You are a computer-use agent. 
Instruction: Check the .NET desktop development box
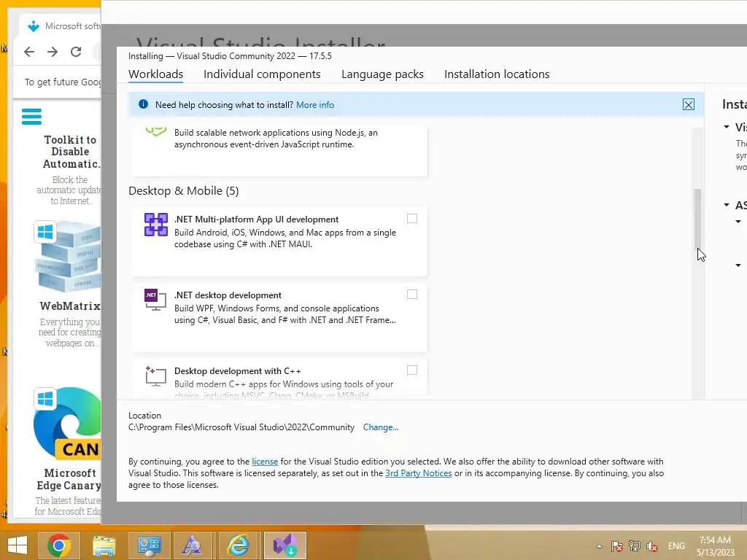(412, 295)
